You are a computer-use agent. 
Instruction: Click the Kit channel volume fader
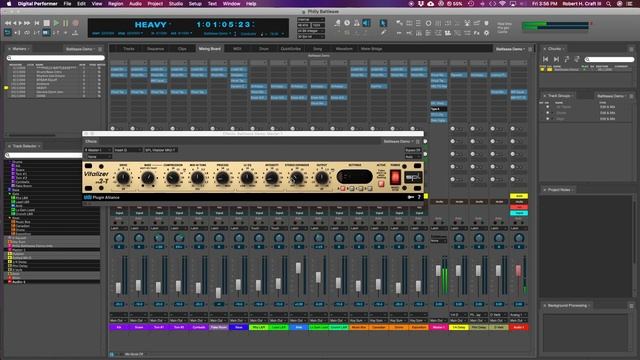coord(118,288)
